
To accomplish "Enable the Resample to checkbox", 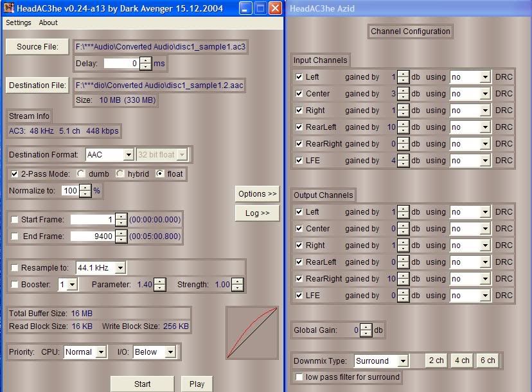I will 14,268.
